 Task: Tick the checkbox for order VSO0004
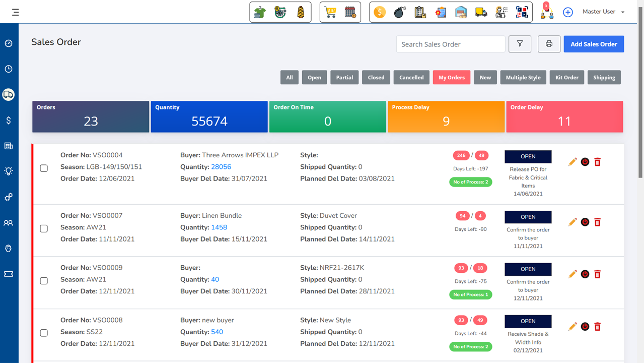[x=44, y=168]
